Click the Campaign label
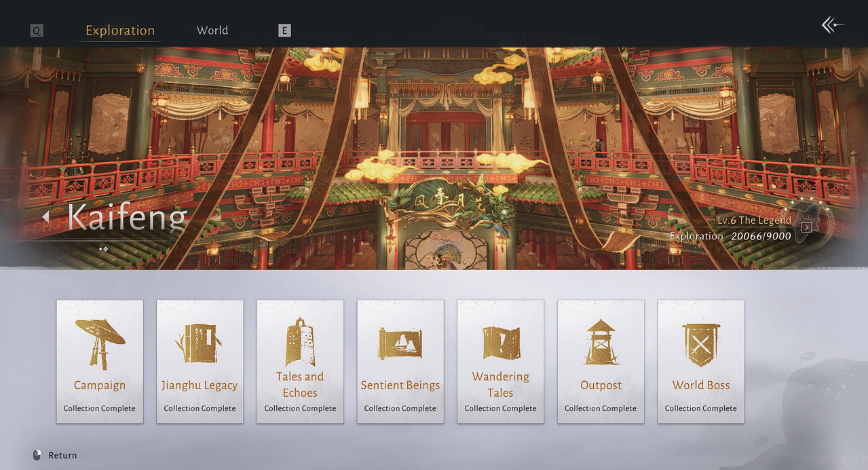The image size is (868, 470). (x=100, y=385)
